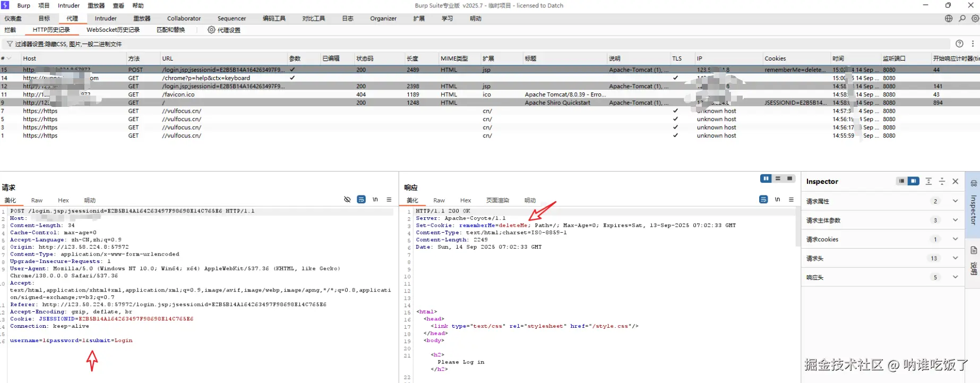Select the Raw tab in request panel

pos(37,200)
